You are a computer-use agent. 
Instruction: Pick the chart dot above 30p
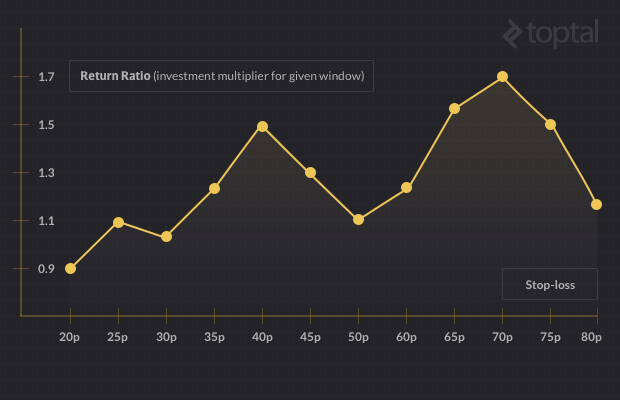click(166, 237)
